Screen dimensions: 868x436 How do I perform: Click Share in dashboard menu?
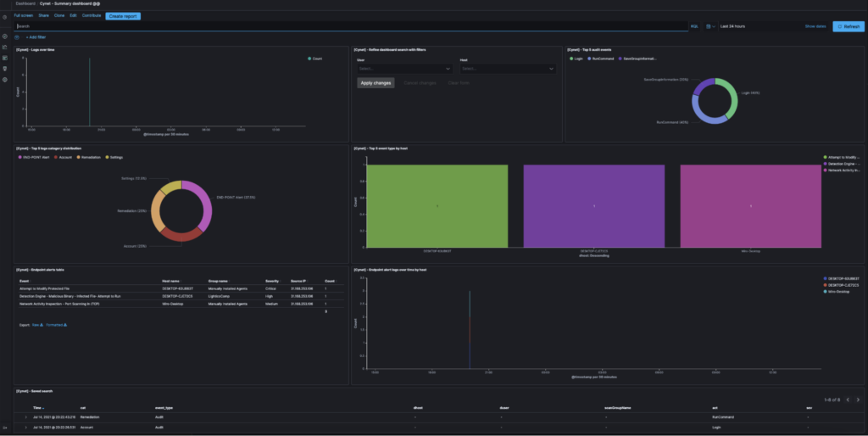point(44,15)
